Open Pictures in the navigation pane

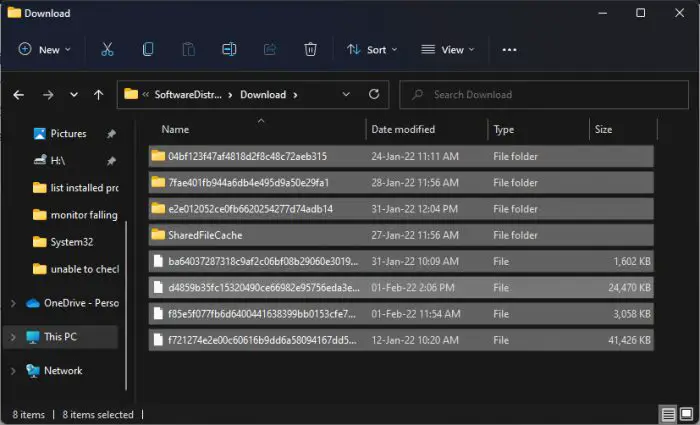[x=68, y=133]
